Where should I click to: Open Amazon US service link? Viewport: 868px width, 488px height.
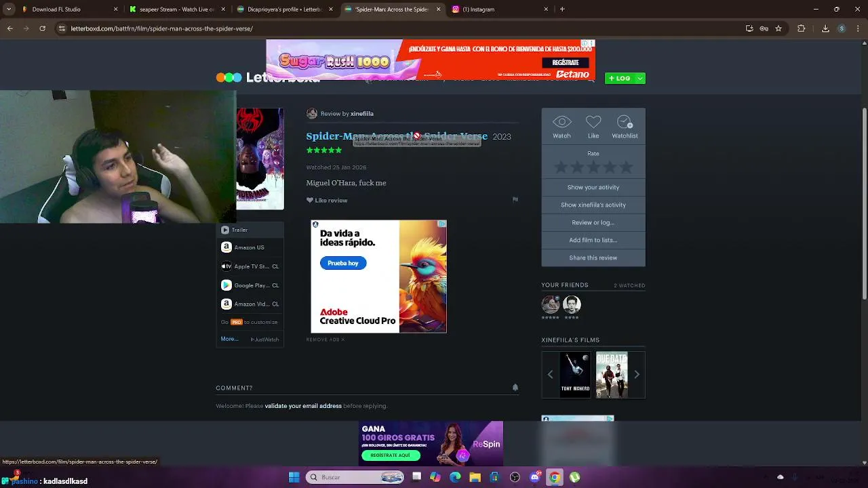click(x=250, y=247)
